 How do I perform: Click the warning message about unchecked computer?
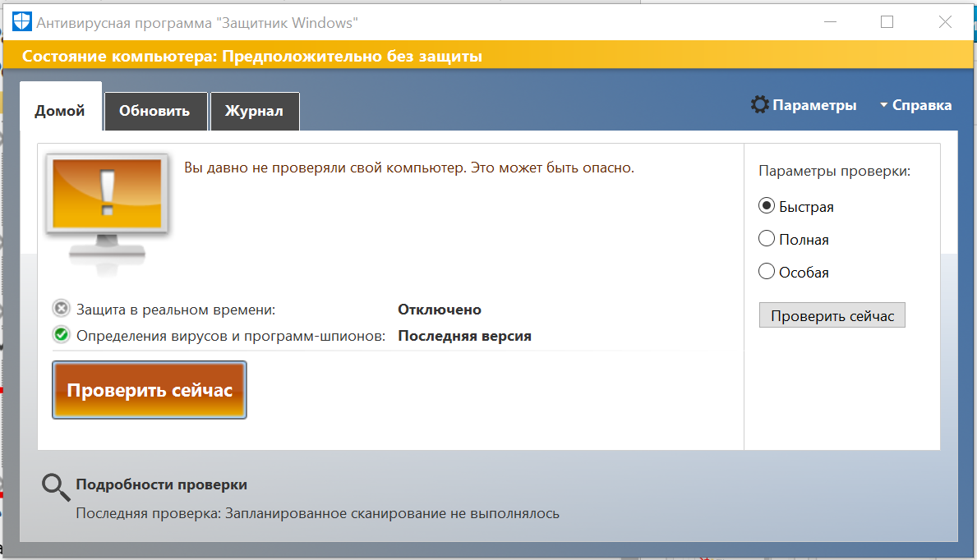click(408, 168)
